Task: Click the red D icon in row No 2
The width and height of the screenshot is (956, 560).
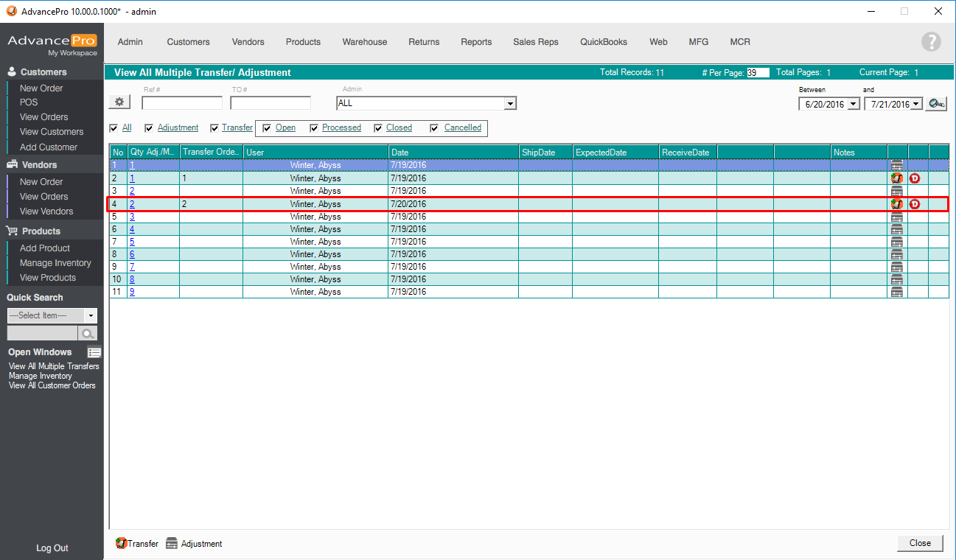Action: [x=915, y=178]
